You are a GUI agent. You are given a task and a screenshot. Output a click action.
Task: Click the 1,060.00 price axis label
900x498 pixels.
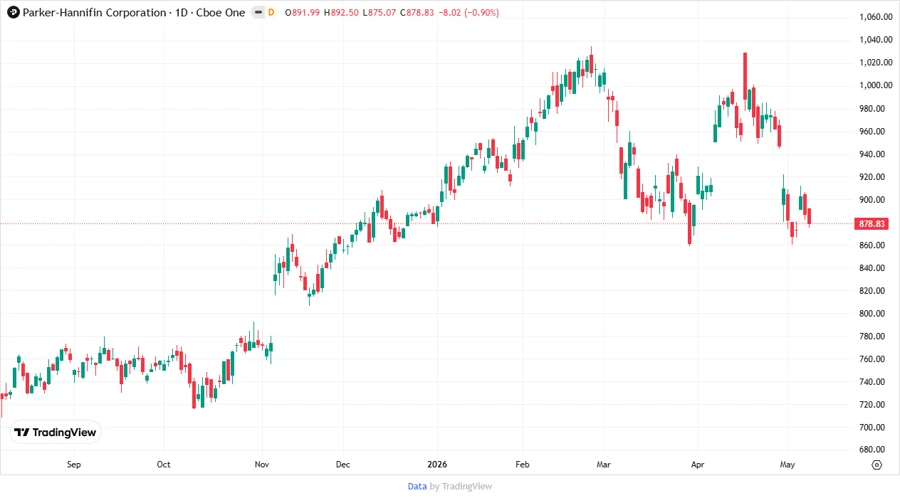[875, 17]
